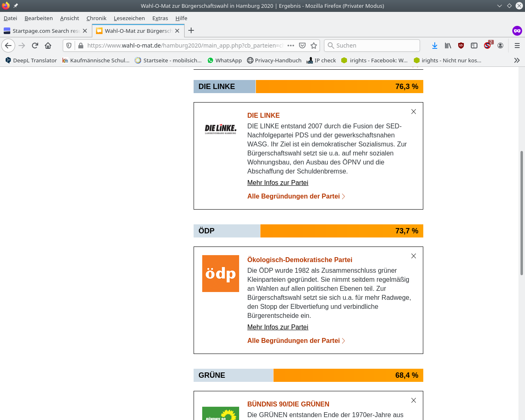Image resolution: width=525 pixels, height=420 pixels.
Task: Open the Firefox hamburger menu
Action: pyautogui.click(x=517, y=46)
